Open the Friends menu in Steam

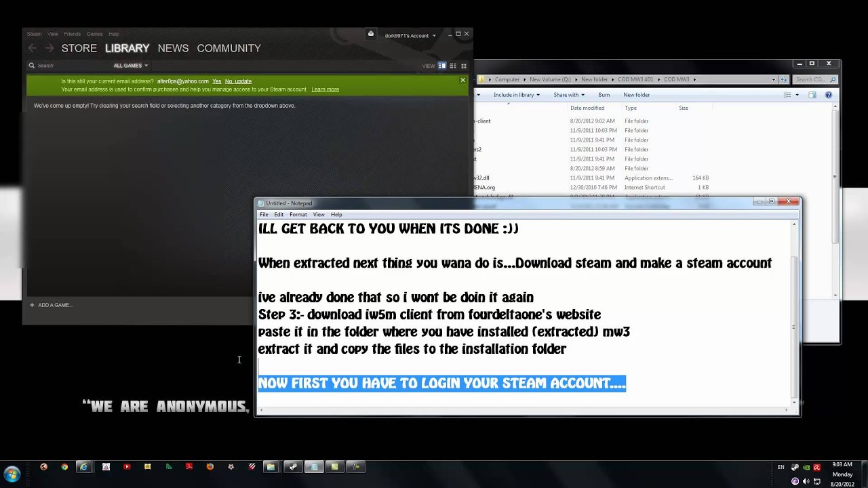click(x=72, y=34)
